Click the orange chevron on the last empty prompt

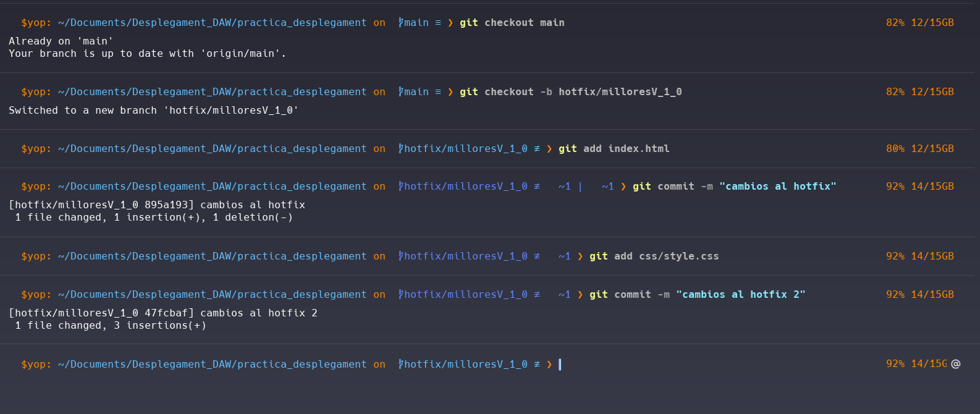(549, 365)
